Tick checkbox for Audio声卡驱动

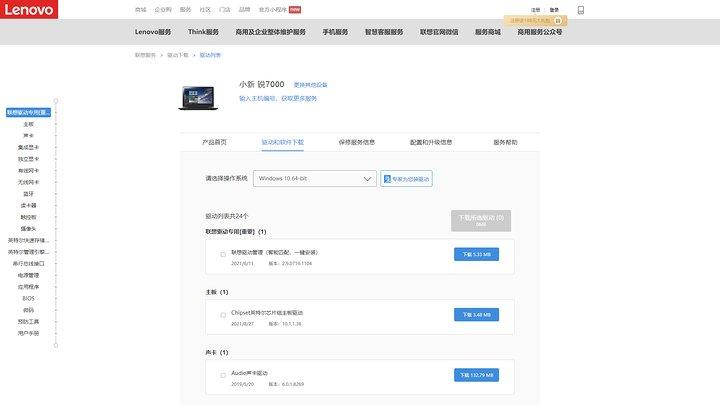pyautogui.click(x=223, y=375)
